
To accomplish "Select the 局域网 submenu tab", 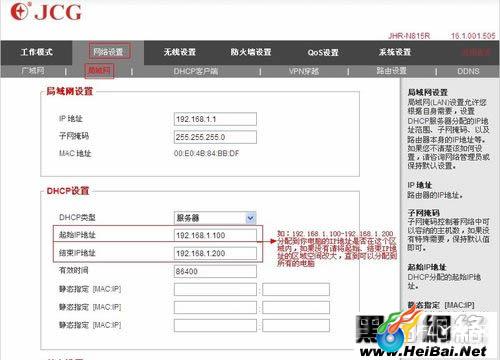I will click(99, 71).
